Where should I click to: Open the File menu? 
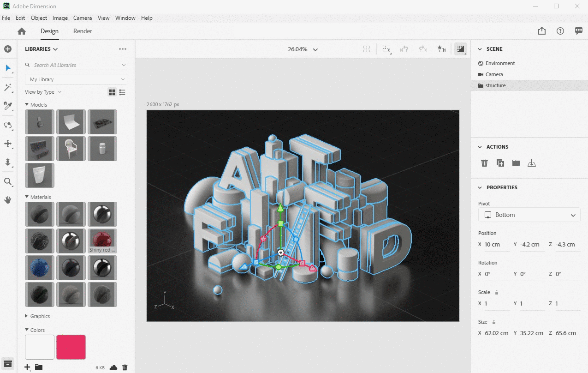click(x=6, y=18)
